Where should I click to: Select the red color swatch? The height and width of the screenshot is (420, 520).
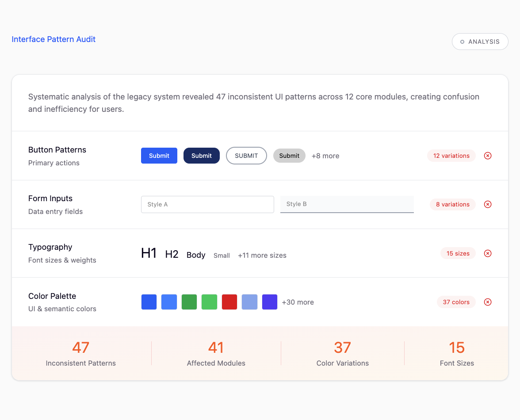[x=229, y=302]
